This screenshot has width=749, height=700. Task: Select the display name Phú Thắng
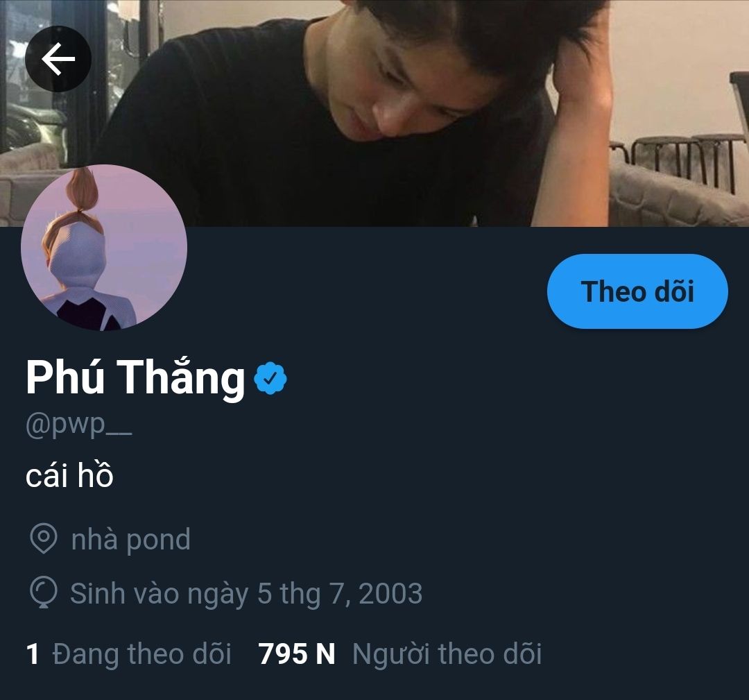pyautogui.click(x=135, y=377)
